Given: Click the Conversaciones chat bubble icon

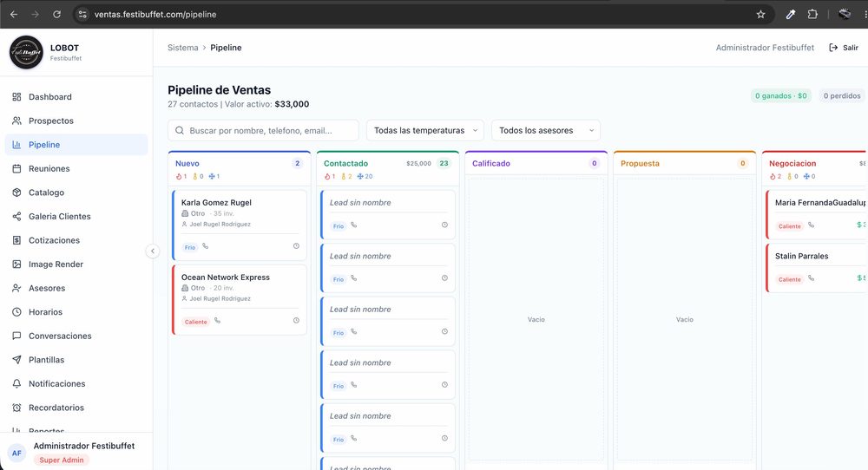Looking at the screenshot, I should click(16, 336).
